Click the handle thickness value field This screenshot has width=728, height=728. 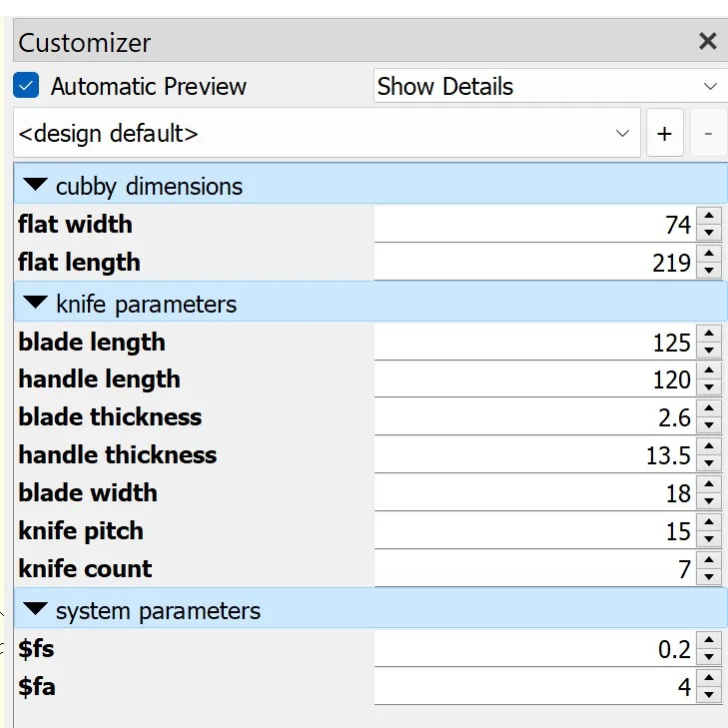point(534,455)
